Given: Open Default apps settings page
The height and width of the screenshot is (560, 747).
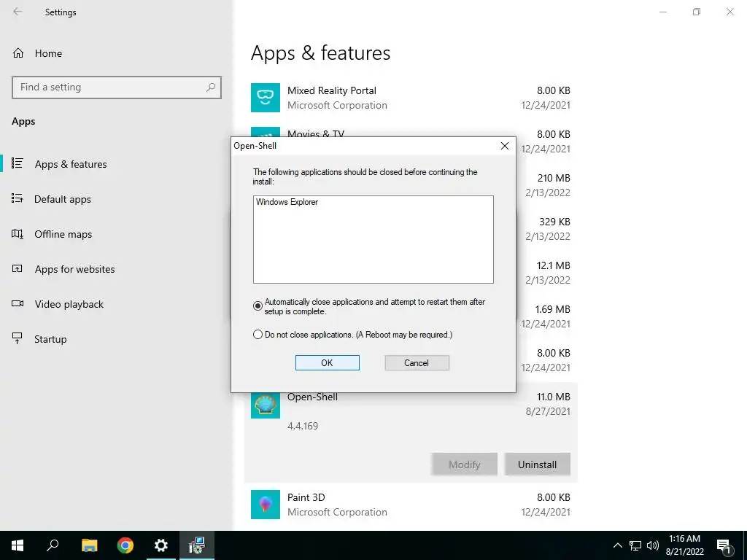Looking at the screenshot, I should pyautogui.click(x=63, y=199).
